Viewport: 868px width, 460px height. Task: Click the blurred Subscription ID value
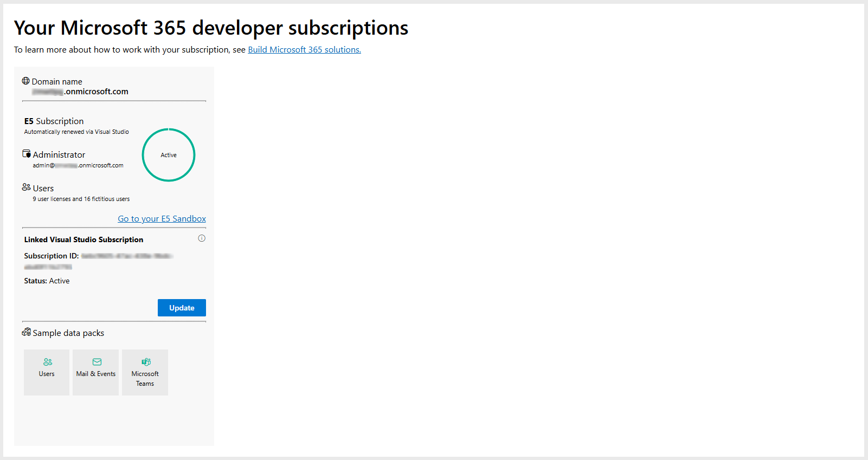pos(126,256)
